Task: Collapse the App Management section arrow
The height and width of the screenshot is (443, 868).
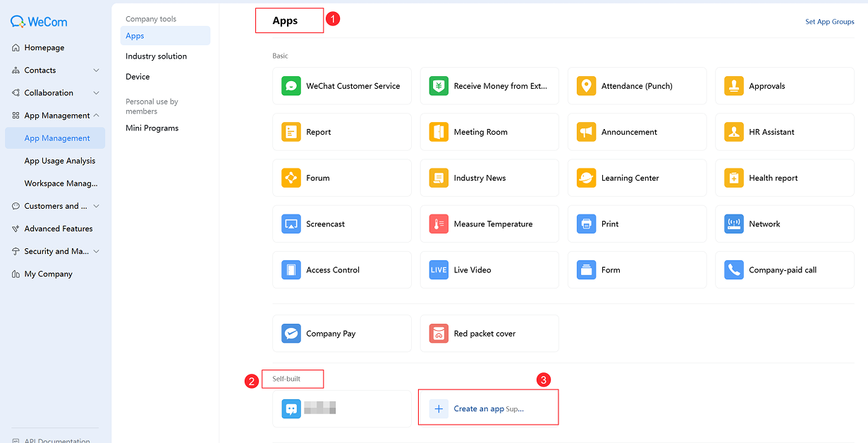Action: [97, 116]
